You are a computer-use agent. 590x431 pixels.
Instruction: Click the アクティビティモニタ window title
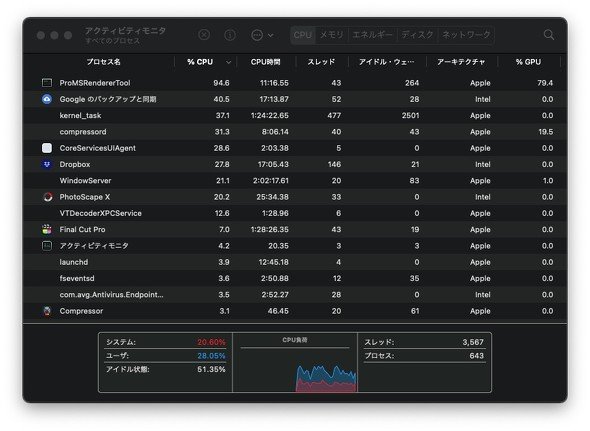pos(125,30)
